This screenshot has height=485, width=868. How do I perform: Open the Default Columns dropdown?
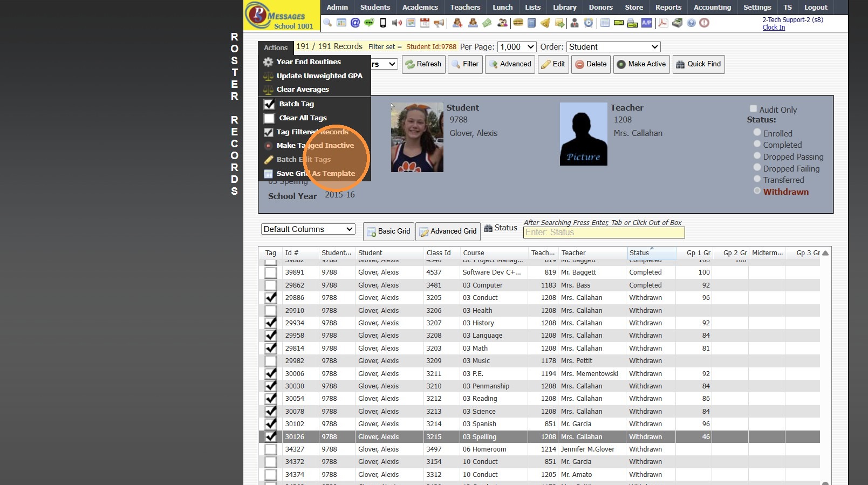(x=308, y=229)
